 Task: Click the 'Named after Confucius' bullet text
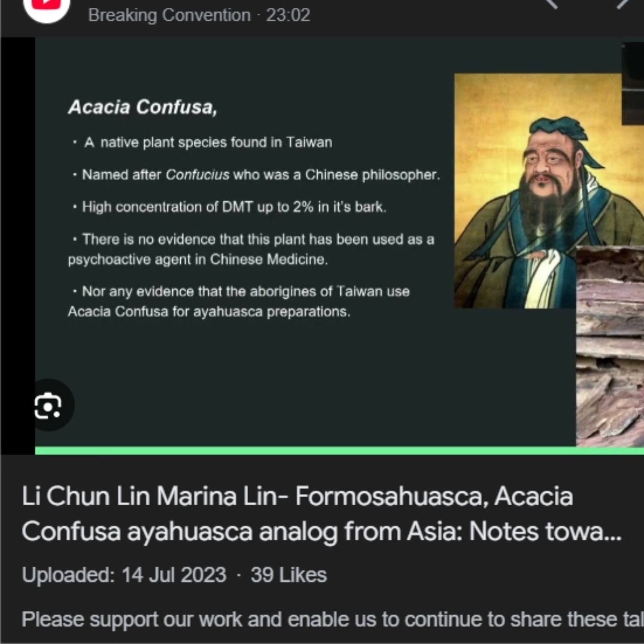click(x=257, y=175)
